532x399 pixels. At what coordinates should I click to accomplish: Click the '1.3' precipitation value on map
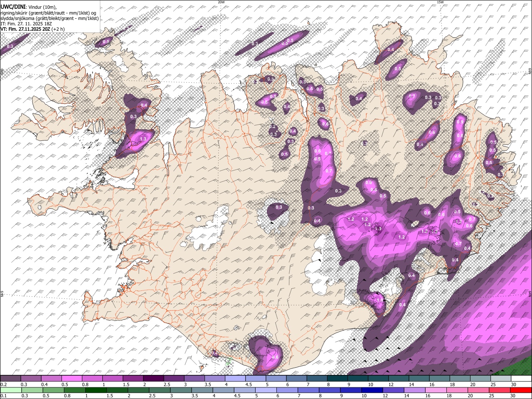tap(144, 139)
